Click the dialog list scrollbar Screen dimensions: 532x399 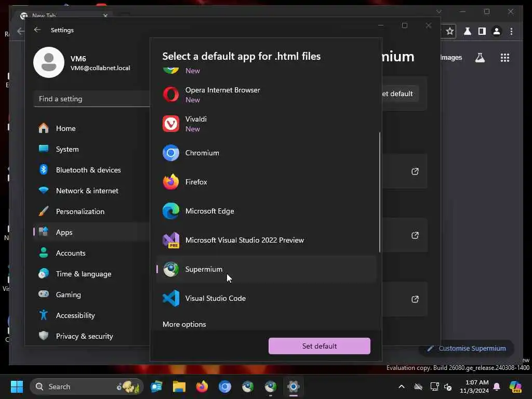pos(379,192)
